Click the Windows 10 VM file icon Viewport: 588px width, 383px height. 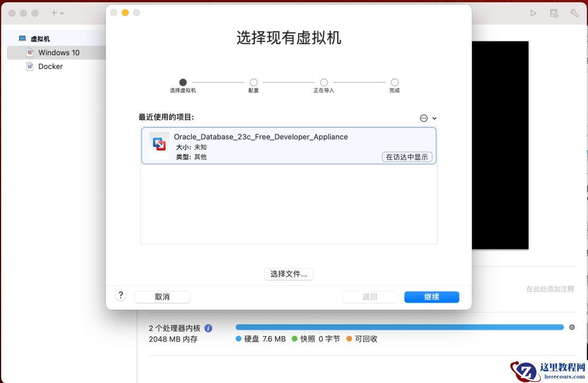(x=30, y=53)
